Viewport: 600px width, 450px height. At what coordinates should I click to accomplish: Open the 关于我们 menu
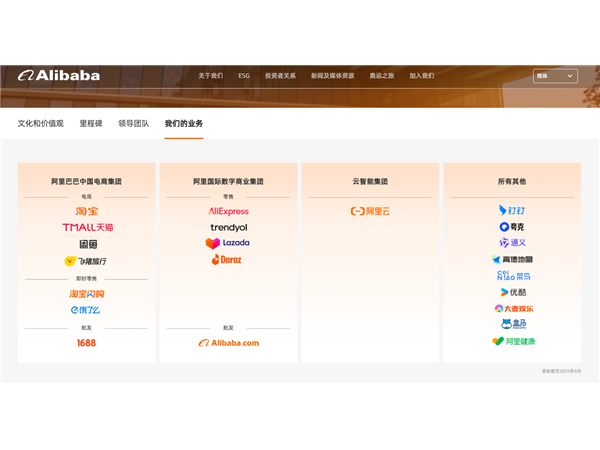pos(210,76)
